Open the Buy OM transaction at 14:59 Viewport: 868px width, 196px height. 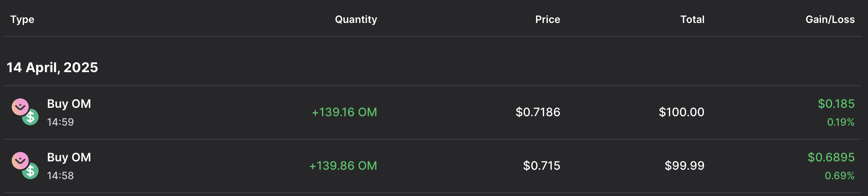tap(69, 104)
